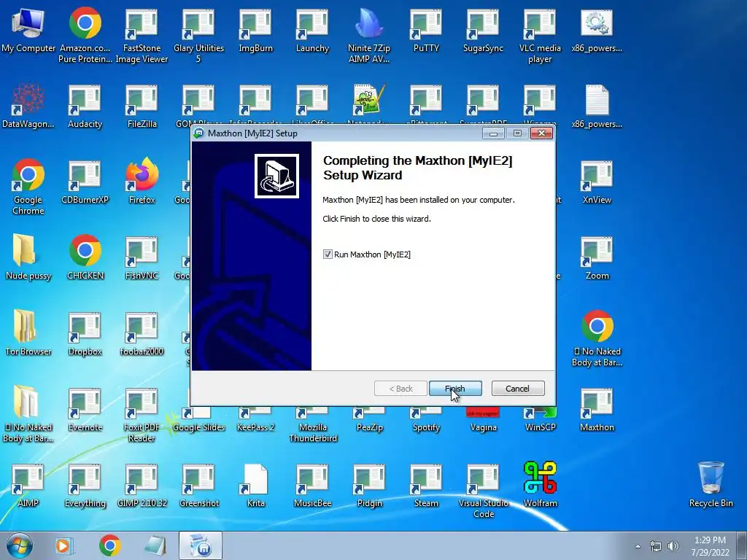Select Notepad++ desktop shortcut icon

369,102
